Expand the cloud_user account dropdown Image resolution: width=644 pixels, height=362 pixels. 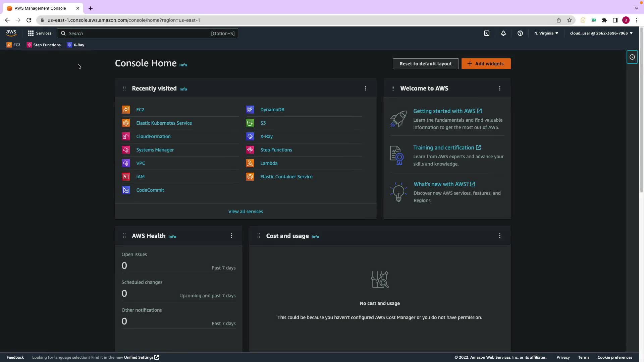pos(601,33)
